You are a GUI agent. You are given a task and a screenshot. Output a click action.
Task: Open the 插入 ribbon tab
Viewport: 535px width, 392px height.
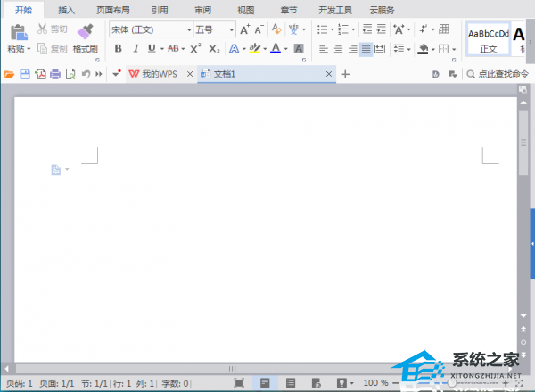[66, 10]
